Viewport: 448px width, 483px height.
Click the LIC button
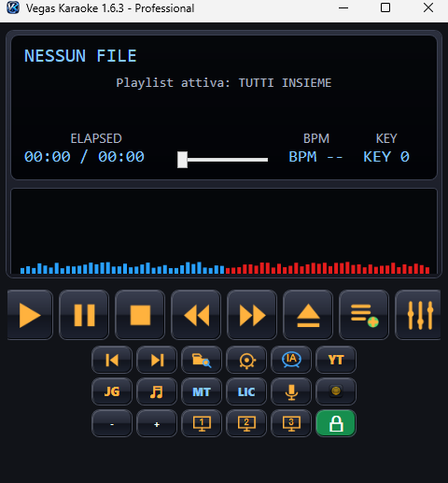(246, 391)
